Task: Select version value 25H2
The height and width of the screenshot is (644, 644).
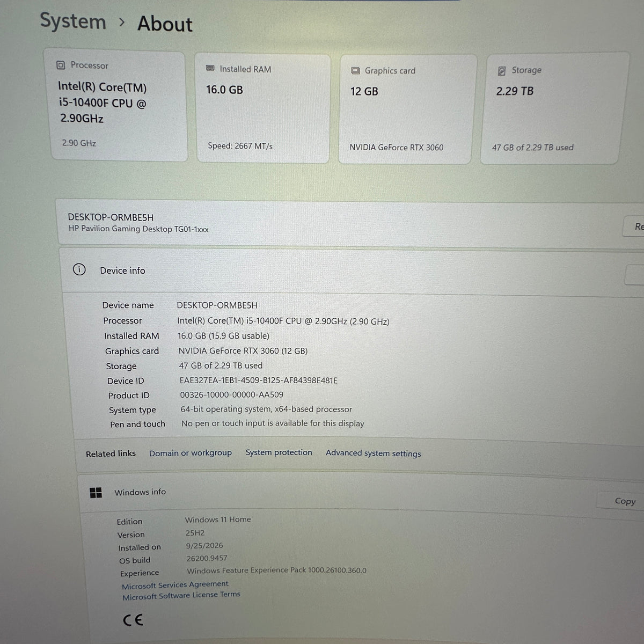Action: pos(195,533)
